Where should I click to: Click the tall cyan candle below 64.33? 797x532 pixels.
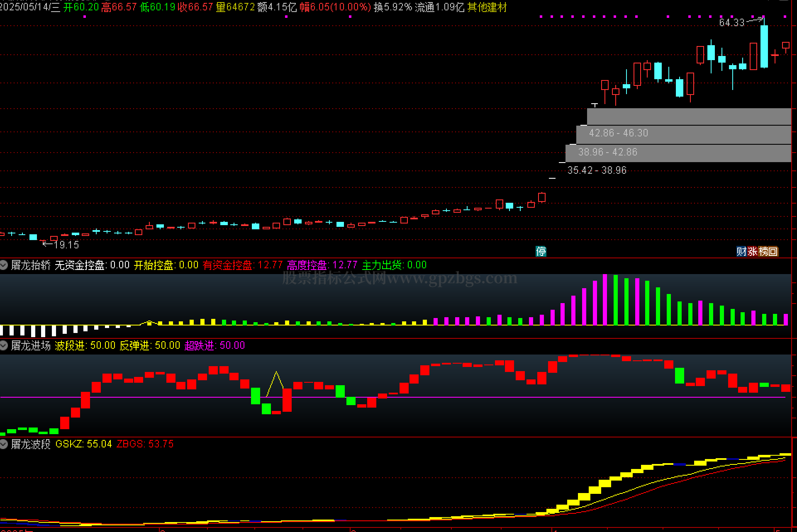click(x=764, y=46)
